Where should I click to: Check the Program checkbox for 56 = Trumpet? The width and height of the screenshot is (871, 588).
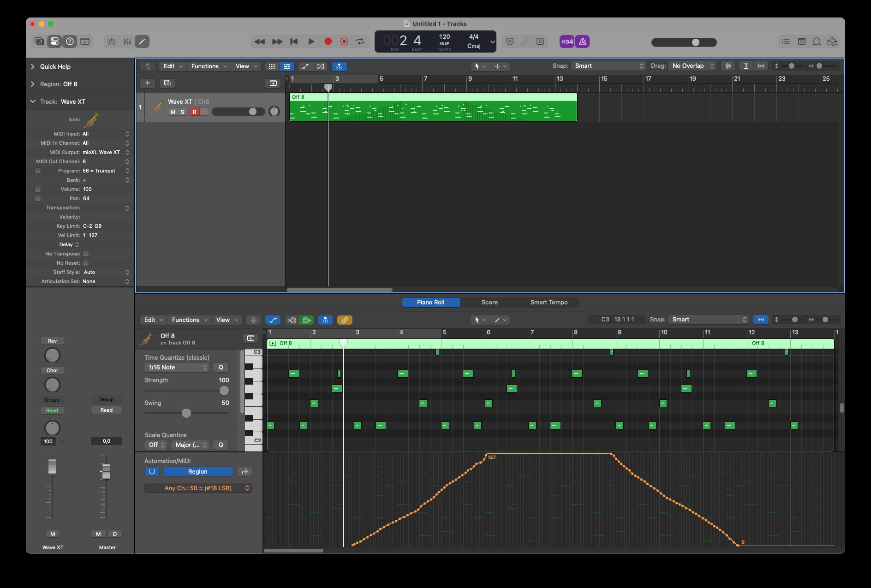pos(37,171)
